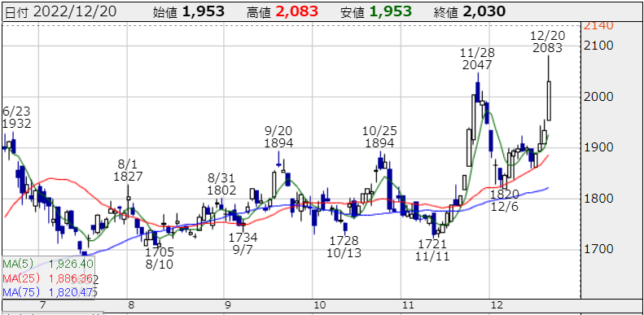This screenshot has width=644, height=315.
Task: Click the date field 2022/12/20
Action: [74, 11]
